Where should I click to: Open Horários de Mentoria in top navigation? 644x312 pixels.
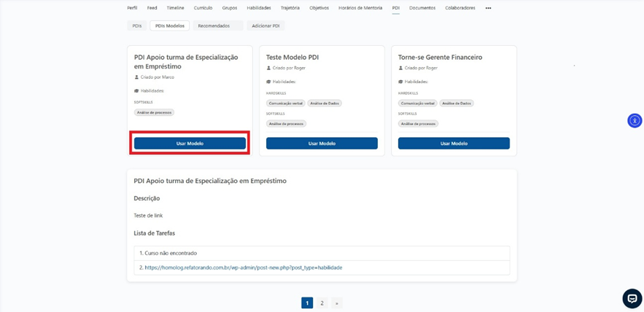tap(361, 8)
